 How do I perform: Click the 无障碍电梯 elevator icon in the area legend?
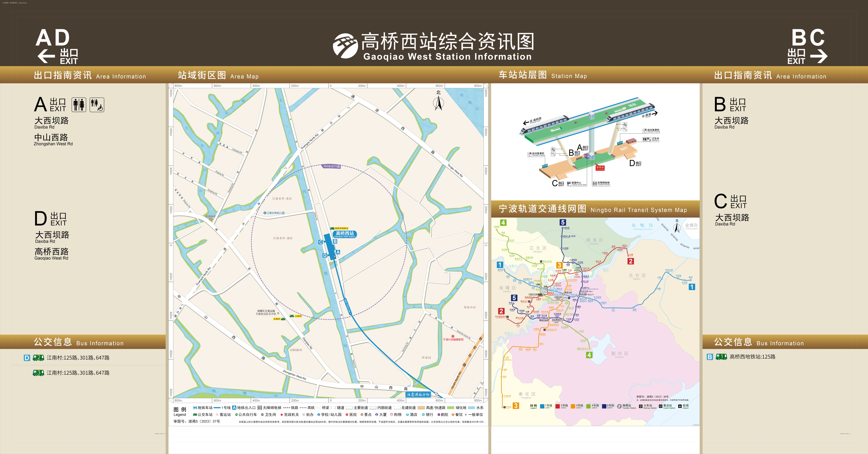(x=260, y=408)
